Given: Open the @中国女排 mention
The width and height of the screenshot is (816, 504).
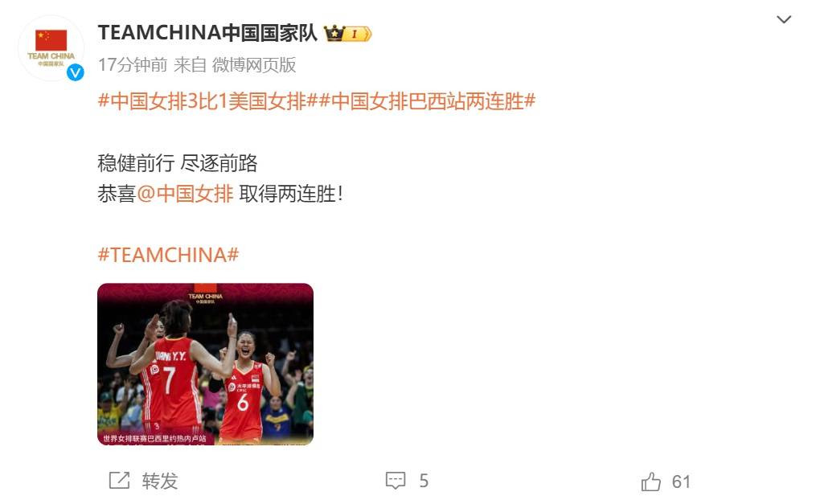Looking at the screenshot, I should coord(185,194).
